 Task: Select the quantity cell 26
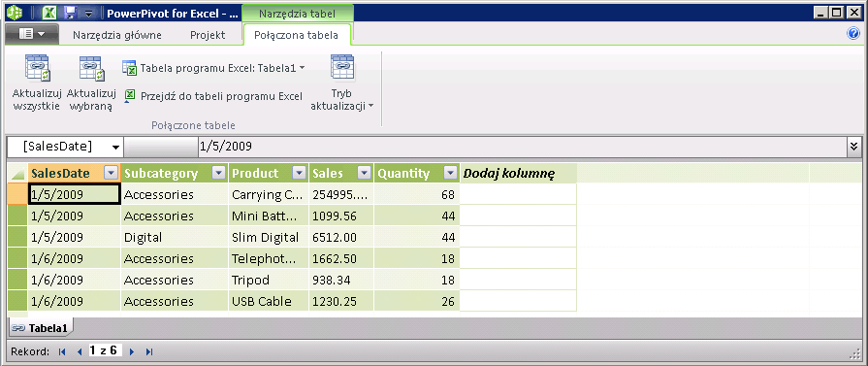pyautogui.click(x=417, y=302)
